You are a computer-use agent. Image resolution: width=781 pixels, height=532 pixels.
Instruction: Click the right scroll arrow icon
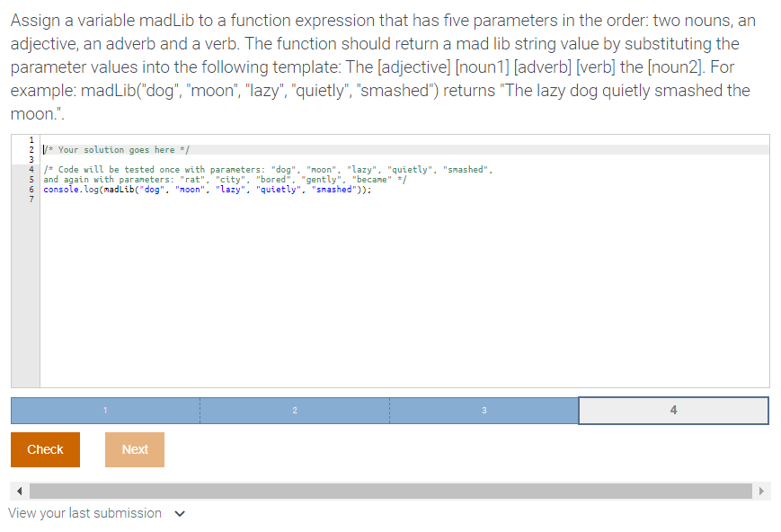pos(761,491)
